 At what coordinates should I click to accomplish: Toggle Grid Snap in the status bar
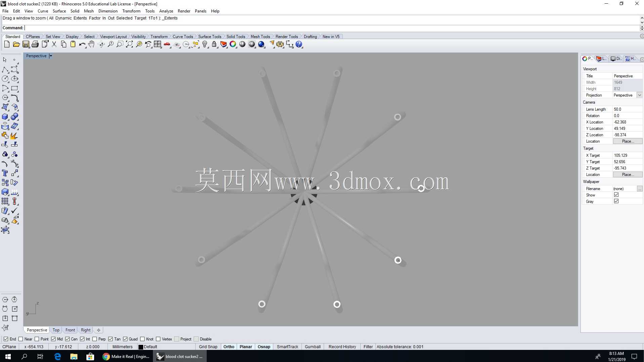point(208,347)
